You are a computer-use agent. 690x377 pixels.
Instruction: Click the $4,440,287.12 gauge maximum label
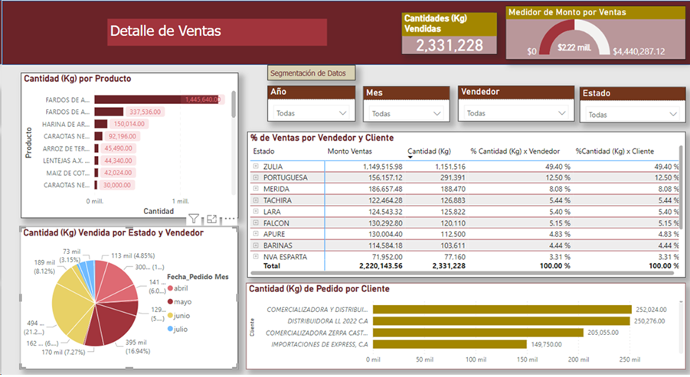click(639, 51)
